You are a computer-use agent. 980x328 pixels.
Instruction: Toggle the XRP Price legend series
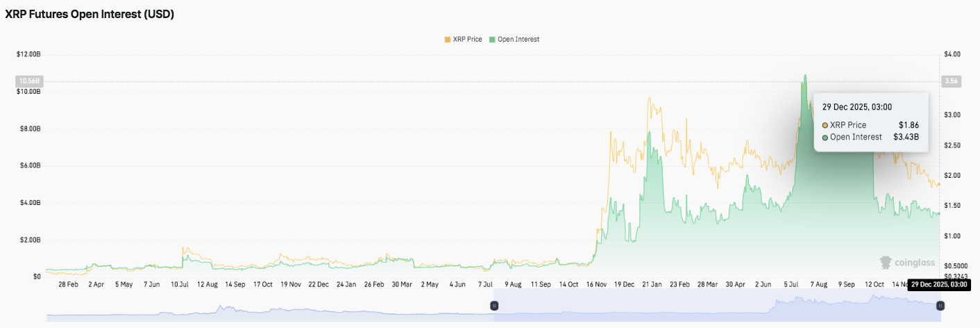pyautogui.click(x=462, y=40)
